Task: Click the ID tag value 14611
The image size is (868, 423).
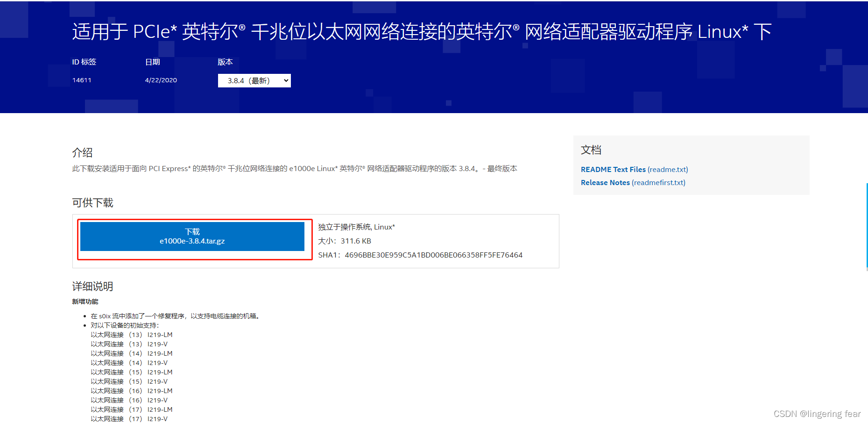Action: [82, 80]
